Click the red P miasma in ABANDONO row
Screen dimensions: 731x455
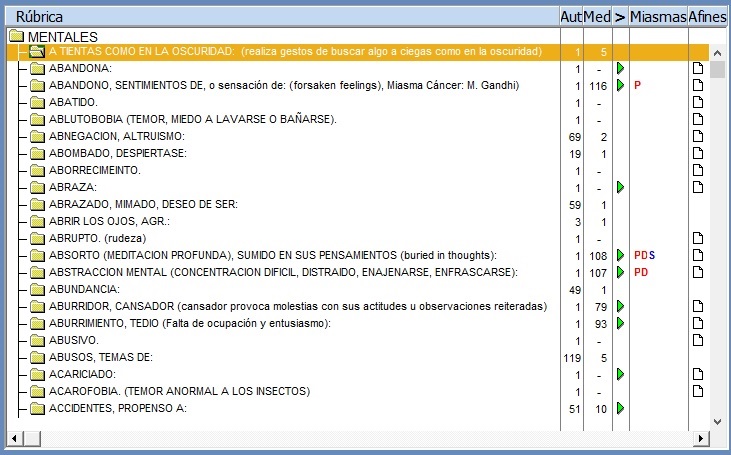[x=637, y=85]
